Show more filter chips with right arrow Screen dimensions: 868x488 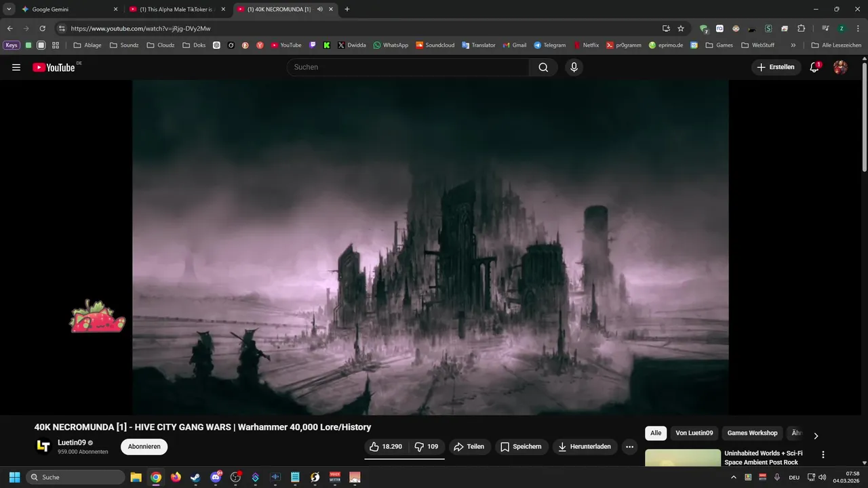tap(816, 436)
